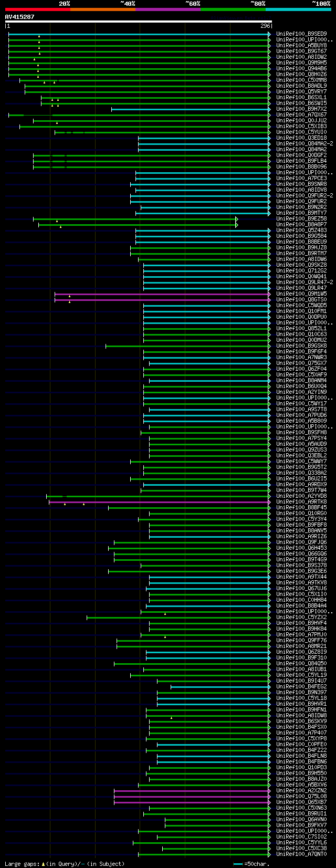Open hit UniRef100_Q9LR47-2
The height and width of the screenshot is (868, 336).
point(304,283)
